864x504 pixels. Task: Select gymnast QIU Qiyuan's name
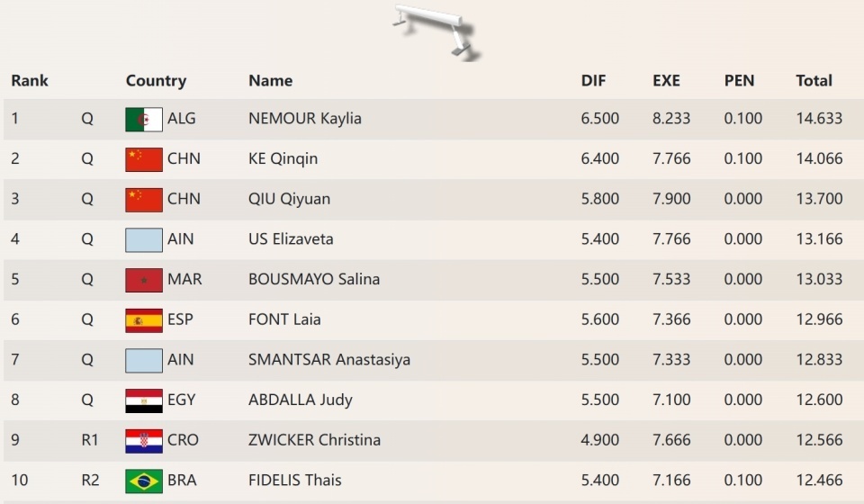click(x=289, y=199)
